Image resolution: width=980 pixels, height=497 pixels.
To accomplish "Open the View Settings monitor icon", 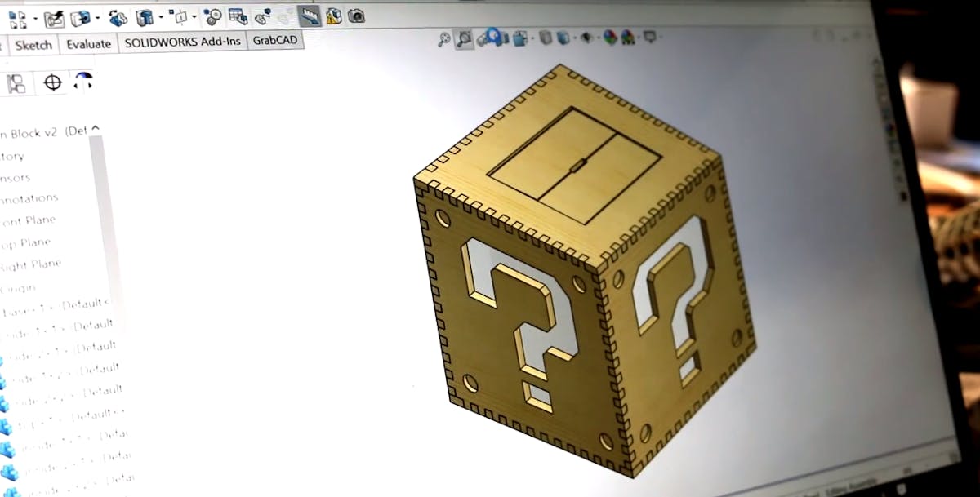I will 650,36.
